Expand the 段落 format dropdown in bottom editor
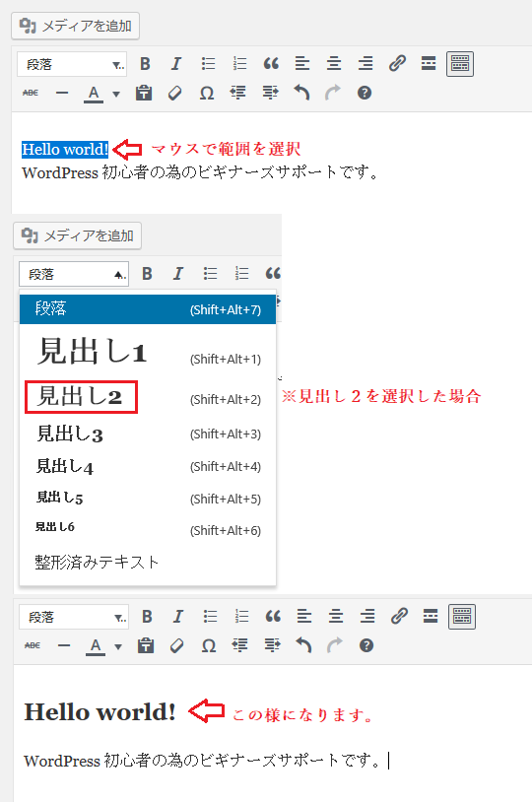This screenshot has height=802, width=532. coord(74,617)
